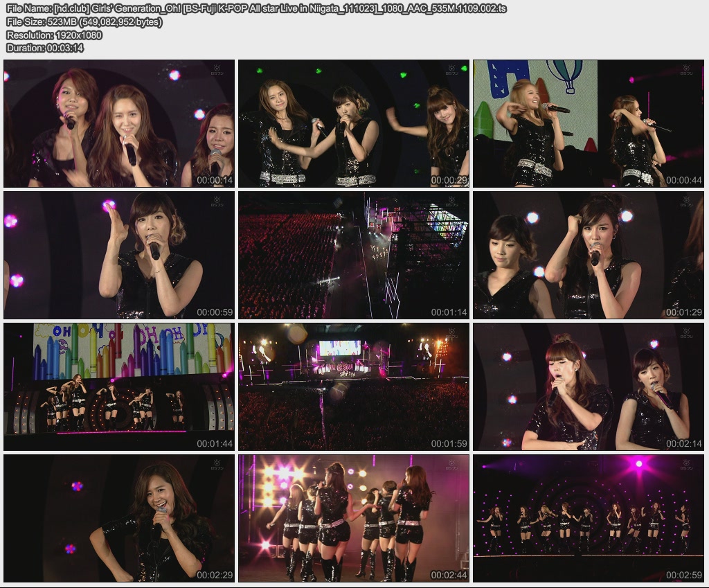This screenshot has width=709, height=588.
Task: Open the aerial crowd frame at 00:01:14
Action: click(x=354, y=255)
